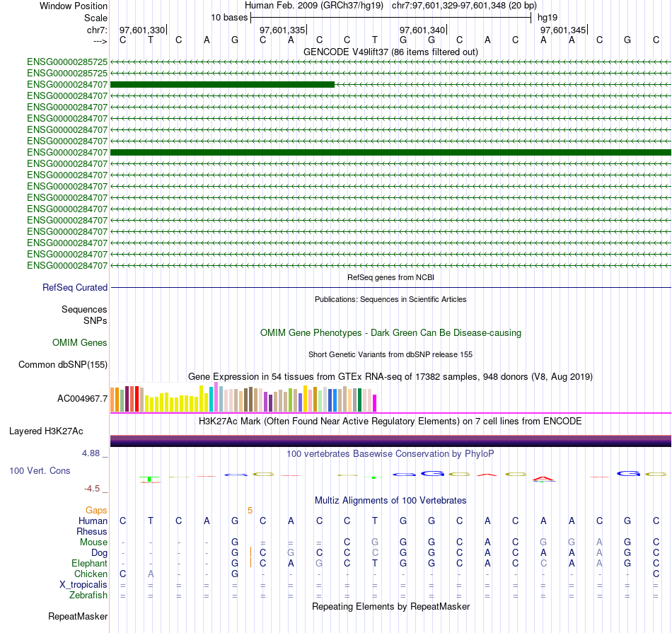The image size is (672, 633).
Task: Click the Gaps row label
Action: click(x=96, y=510)
